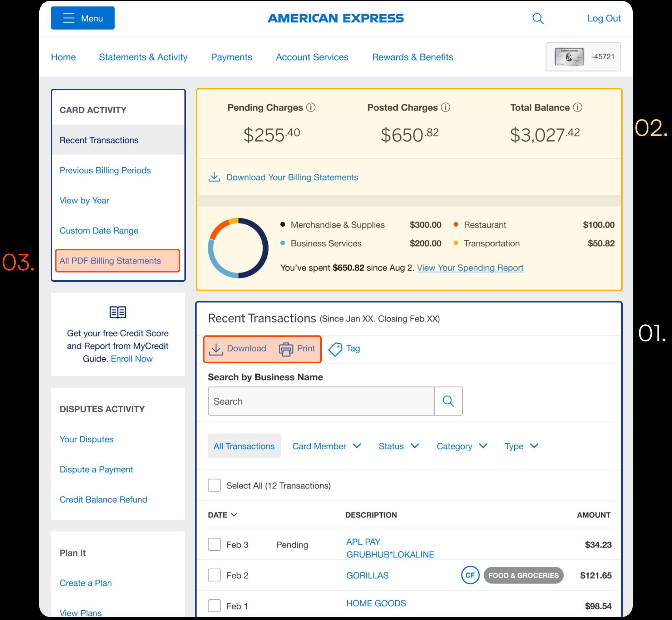Click the CF circle badge

click(470, 575)
